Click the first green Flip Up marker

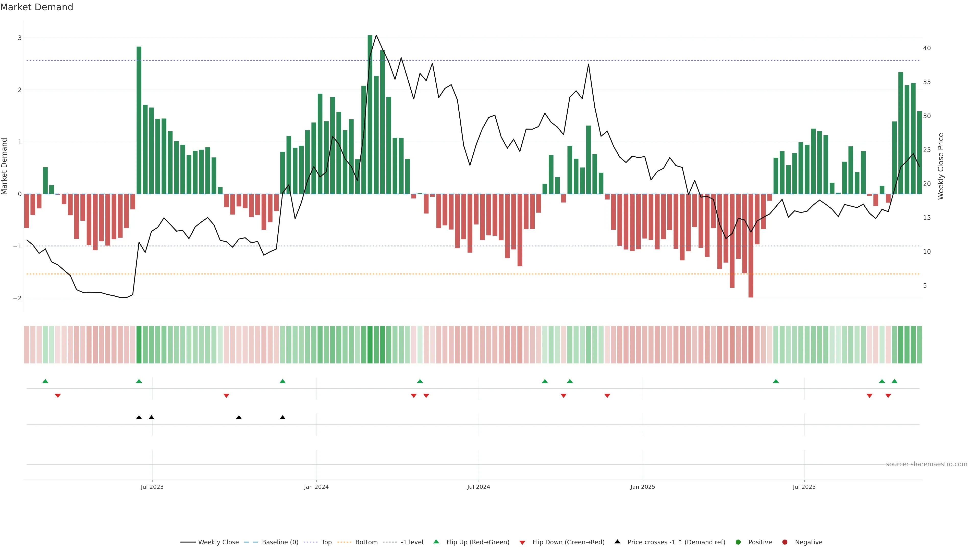[x=45, y=381]
